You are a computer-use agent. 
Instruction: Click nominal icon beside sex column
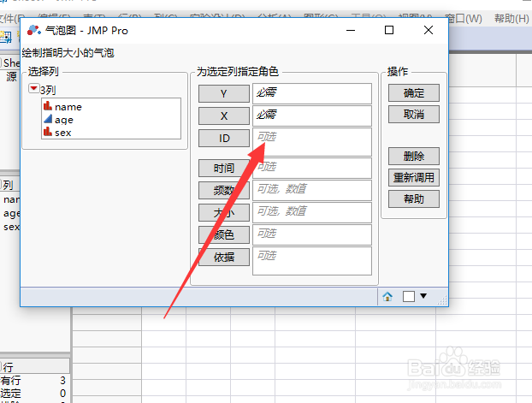point(48,132)
